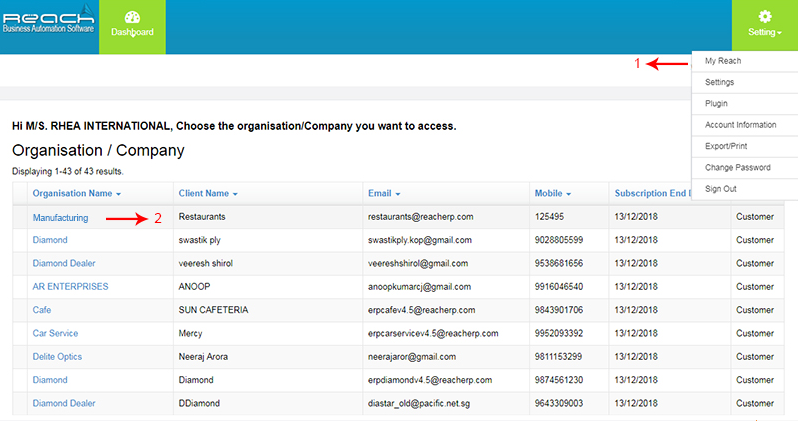
Task: Select Sign Out from Setting menu
Action: (721, 189)
